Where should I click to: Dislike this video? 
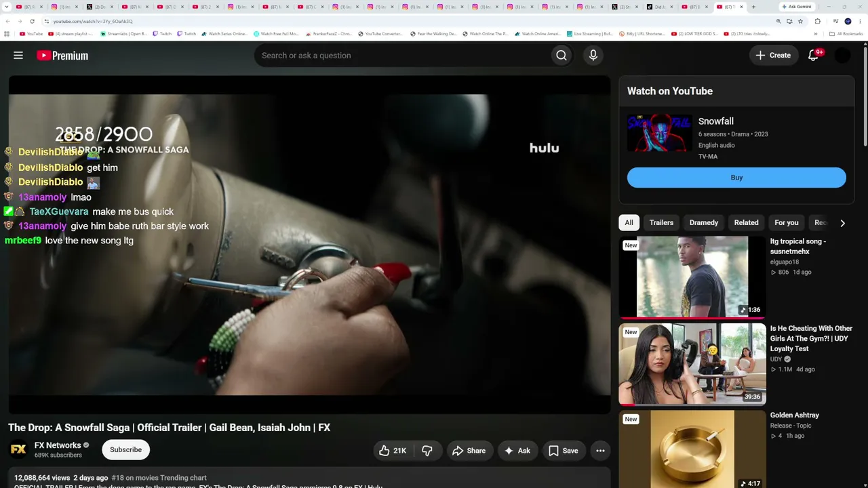pos(427,451)
